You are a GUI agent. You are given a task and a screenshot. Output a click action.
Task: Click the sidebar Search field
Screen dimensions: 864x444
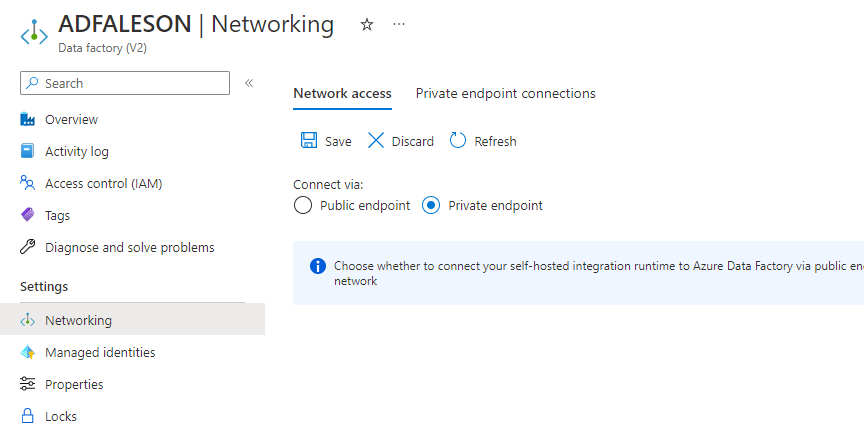click(125, 83)
